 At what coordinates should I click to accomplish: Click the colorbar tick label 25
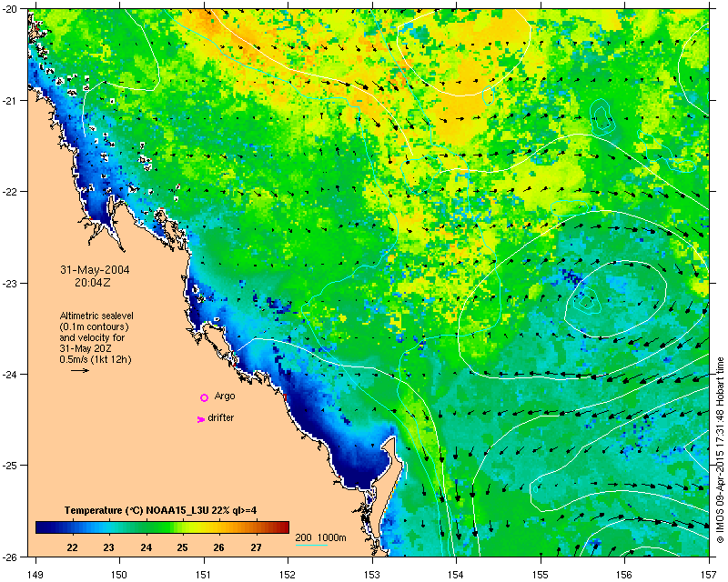182,547
